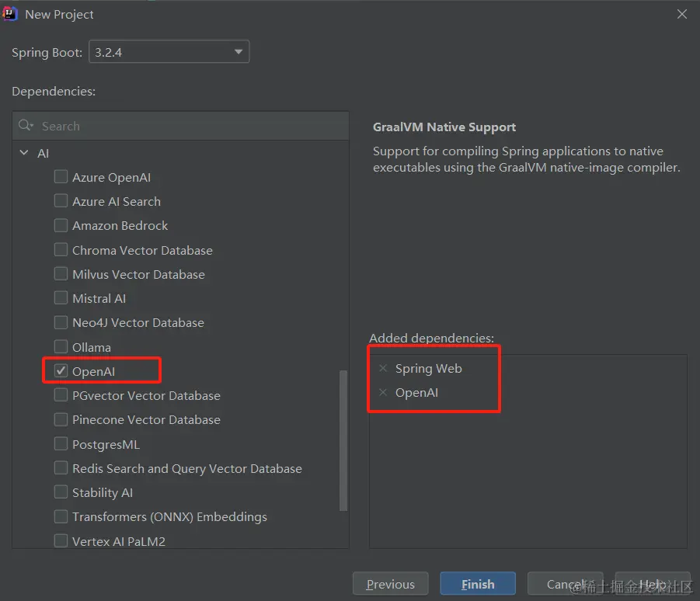This screenshot has width=700, height=601.
Task: Remove Spring Web from added dependencies
Action: pos(383,369)
